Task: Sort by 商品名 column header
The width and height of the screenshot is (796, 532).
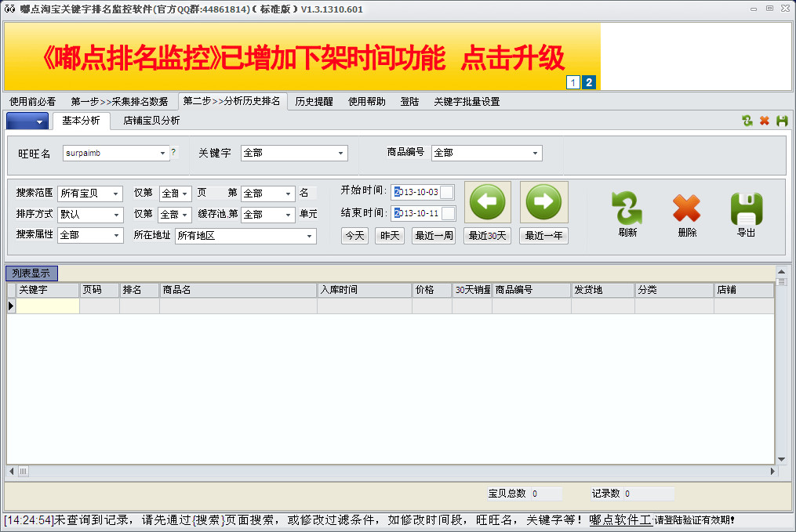Action: tap(238, 290)
